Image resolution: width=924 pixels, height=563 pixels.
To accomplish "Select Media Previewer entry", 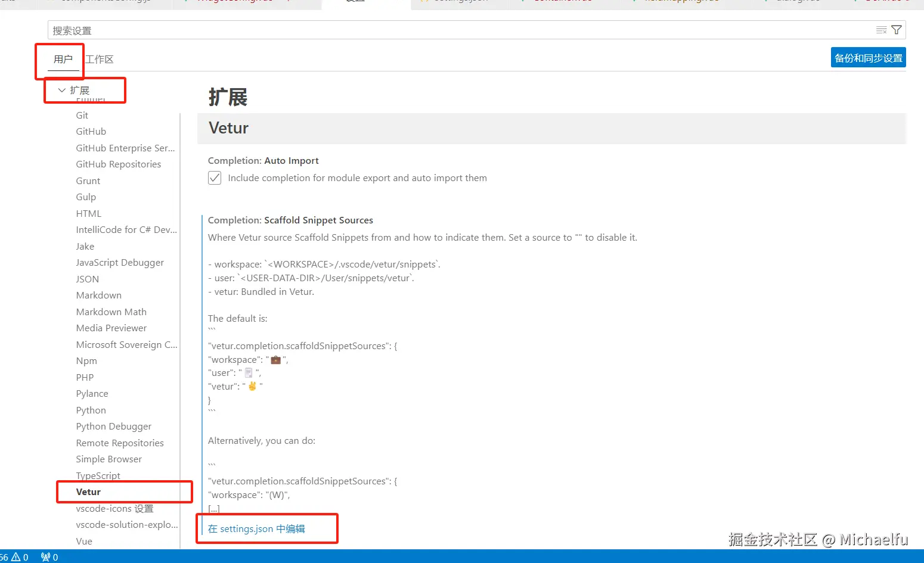I will pos(111,328).
